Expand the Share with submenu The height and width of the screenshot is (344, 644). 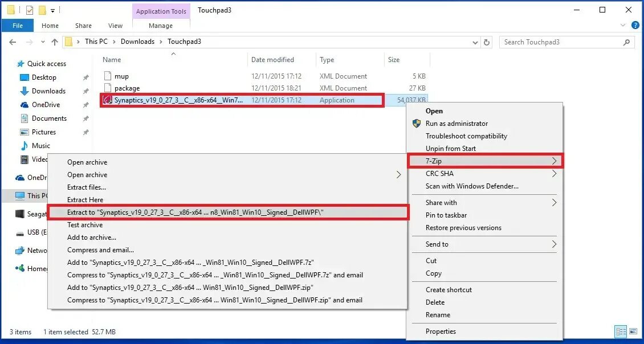[x=486, y=202]
